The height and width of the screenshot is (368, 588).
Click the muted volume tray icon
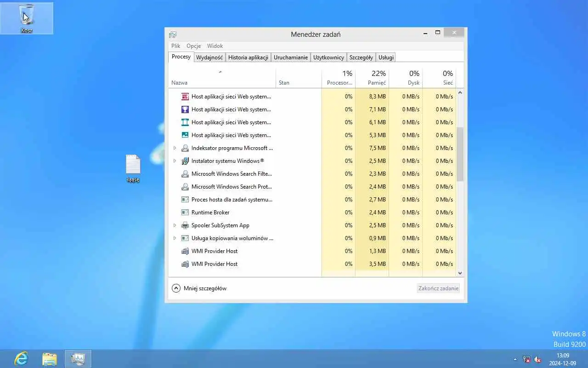(537, 359)
